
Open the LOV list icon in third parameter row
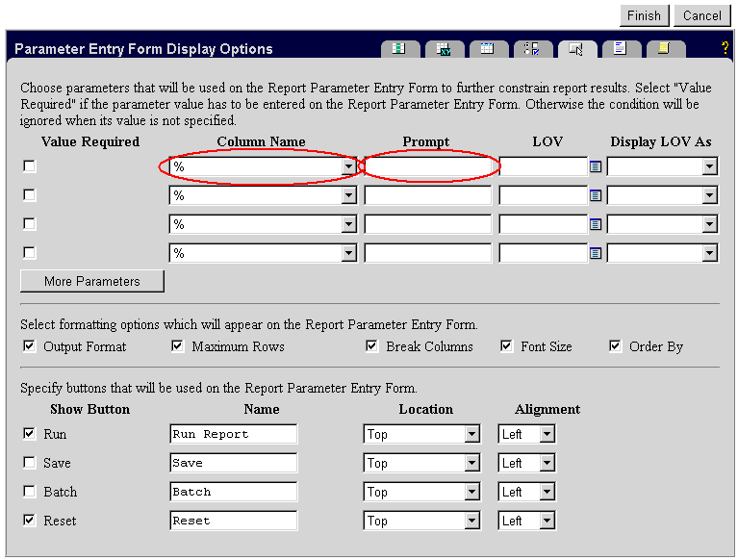tap(596, 224)
